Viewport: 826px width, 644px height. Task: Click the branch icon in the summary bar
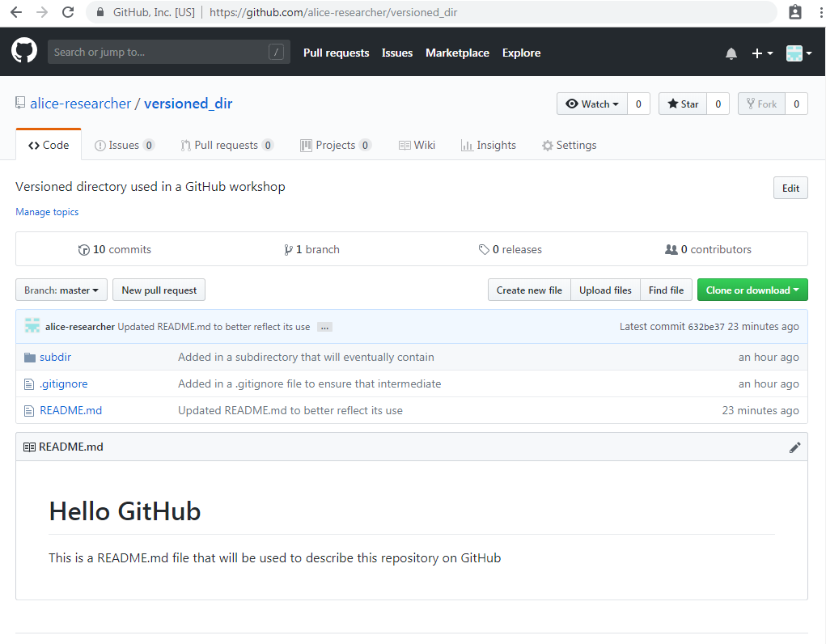pyautogui.click(x=289, y=249)
